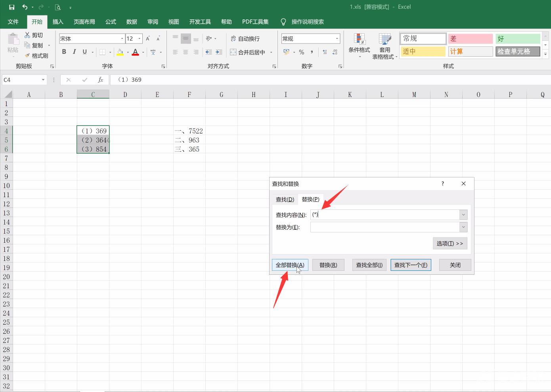Click the Print Preview quick access icon
This screenshot has height=392, width=551.
coord(58,7)
